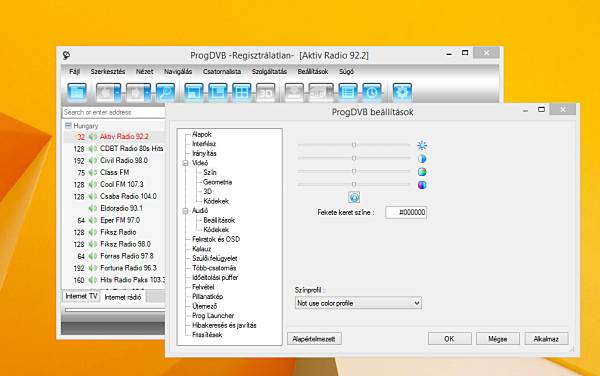Click the speaker icon beside Eldoradio 93.1
The width and height of the screenshot is (600, 376).
93,208
